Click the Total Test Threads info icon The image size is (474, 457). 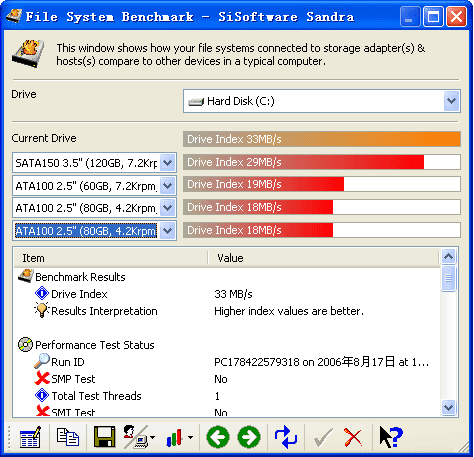[x=42, y=395]
